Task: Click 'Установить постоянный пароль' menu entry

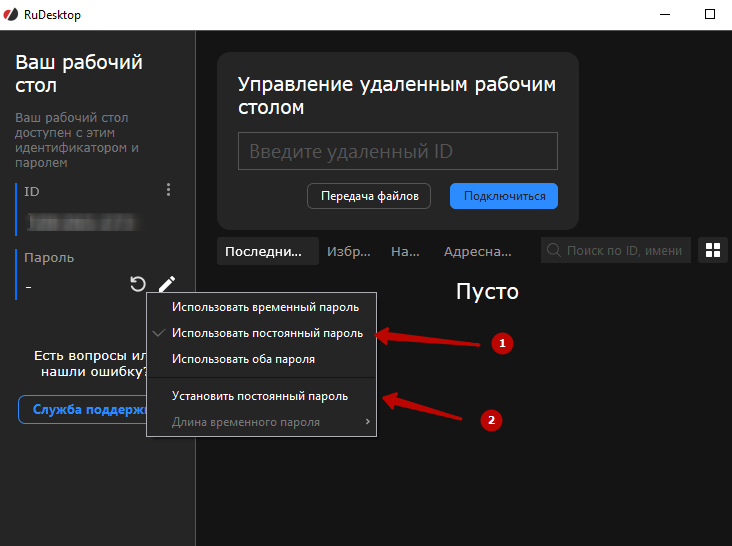Action: pos(261,396)
